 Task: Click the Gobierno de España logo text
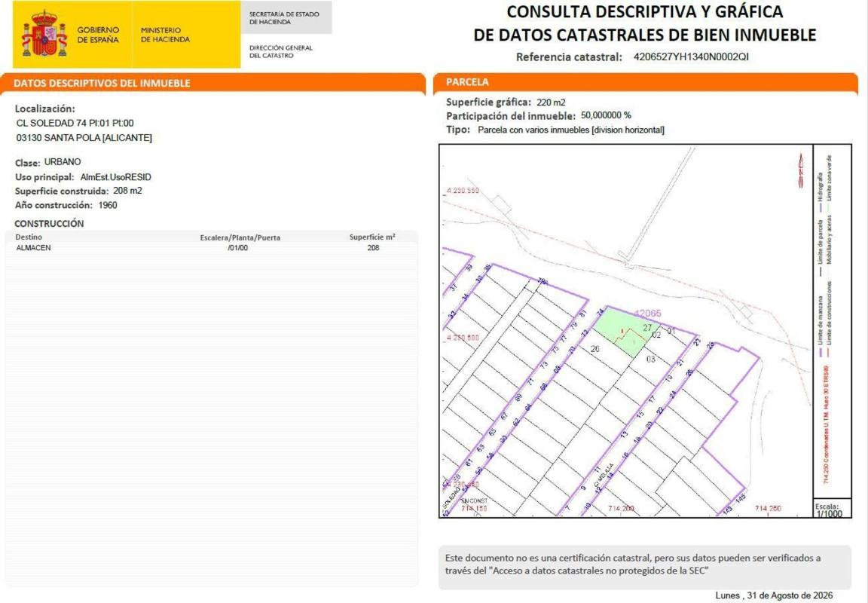tap(98, 35)
